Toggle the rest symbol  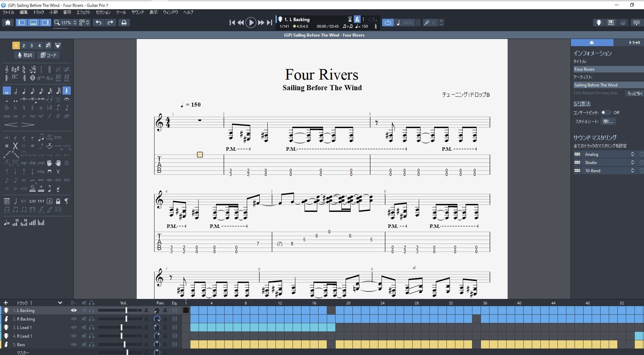coord(67,91)
